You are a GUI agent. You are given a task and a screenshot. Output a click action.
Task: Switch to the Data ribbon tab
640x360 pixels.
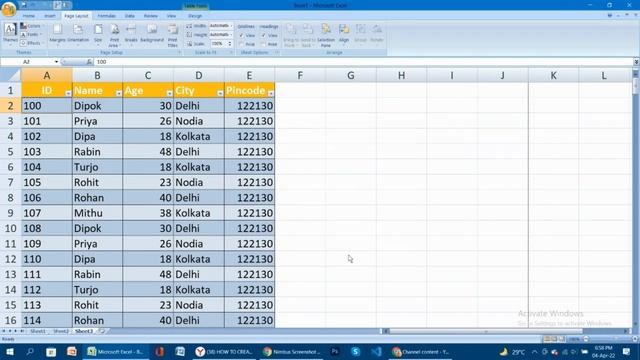pos(130,16)
